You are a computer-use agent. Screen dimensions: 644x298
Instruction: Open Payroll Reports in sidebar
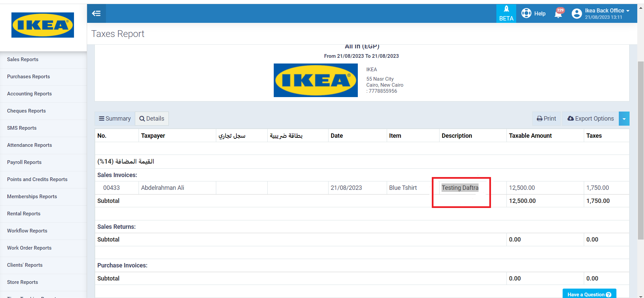pos(43,162)
